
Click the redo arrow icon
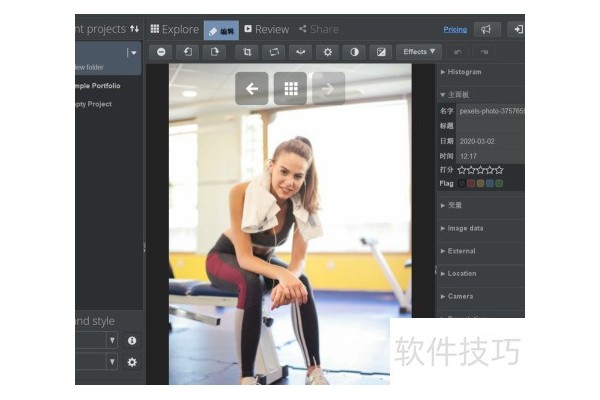tap(484, 52)
